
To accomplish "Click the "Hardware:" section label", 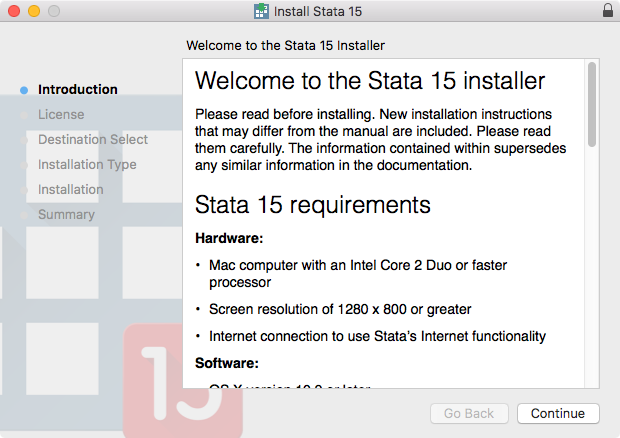I will pyautogui.click(x=228, y=239).
